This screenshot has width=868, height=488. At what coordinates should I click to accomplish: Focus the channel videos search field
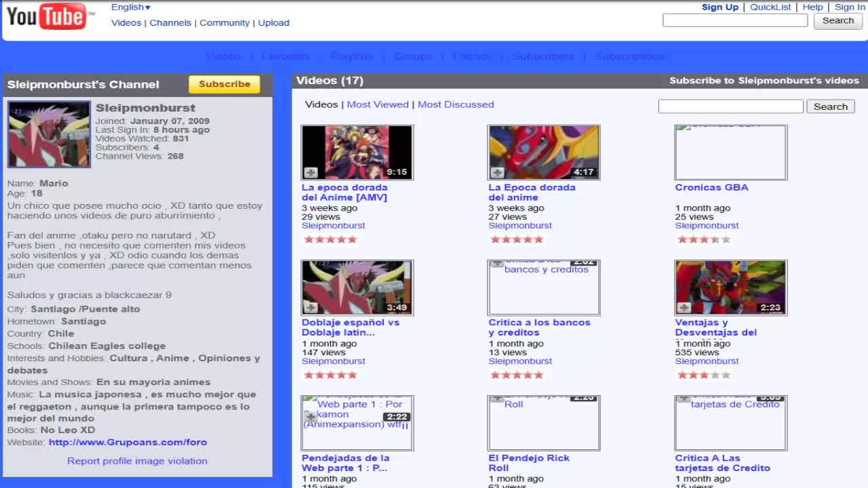tap(730, 106)
